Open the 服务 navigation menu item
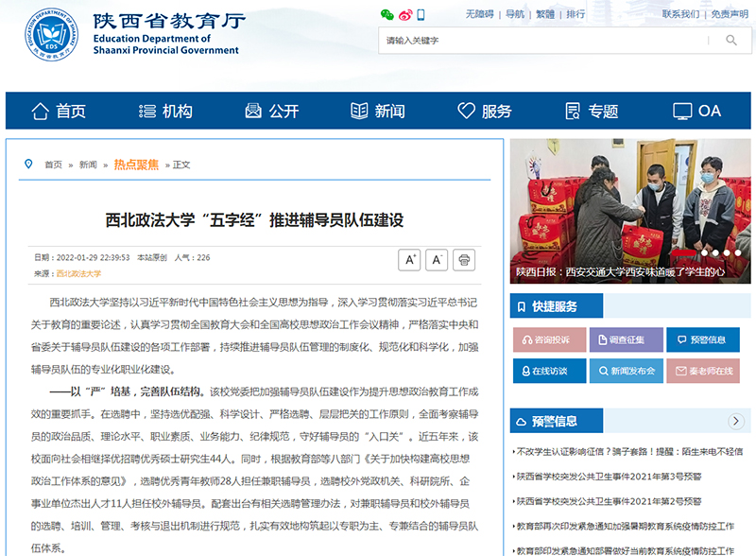The height and width of the screenshot is (556, 756). (x=485, y=111)
